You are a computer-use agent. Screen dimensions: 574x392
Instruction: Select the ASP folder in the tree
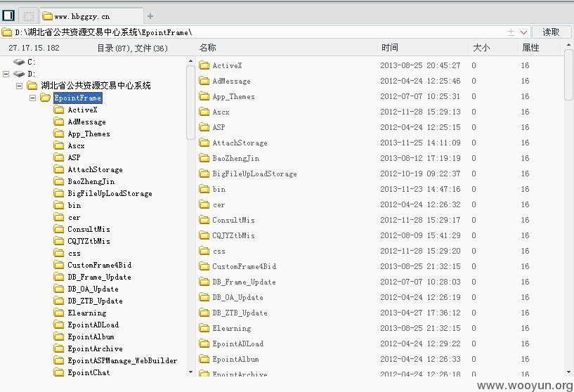pyautogui.click(x=74, y=157)
